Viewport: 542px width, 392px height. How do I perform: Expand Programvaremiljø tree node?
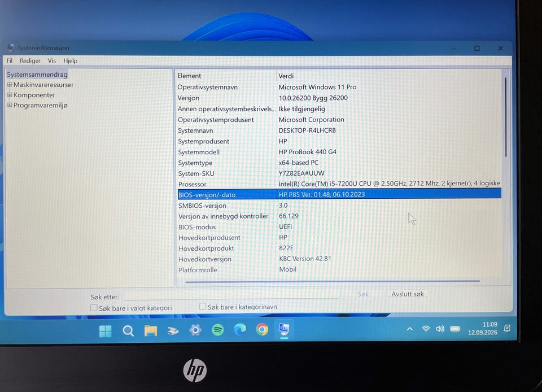(x=10, y=105)
